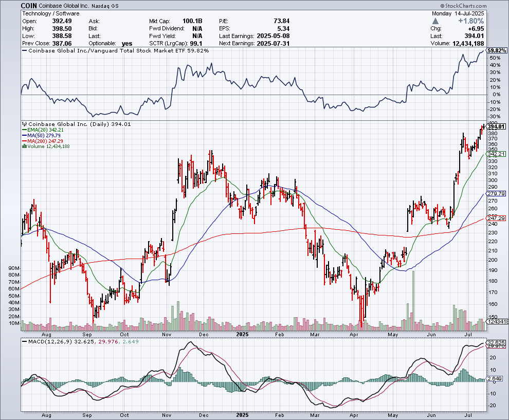Click the Next Earnings date '2025-07-31'
This screenshot has height=420, width=509.
coord(273,43)
